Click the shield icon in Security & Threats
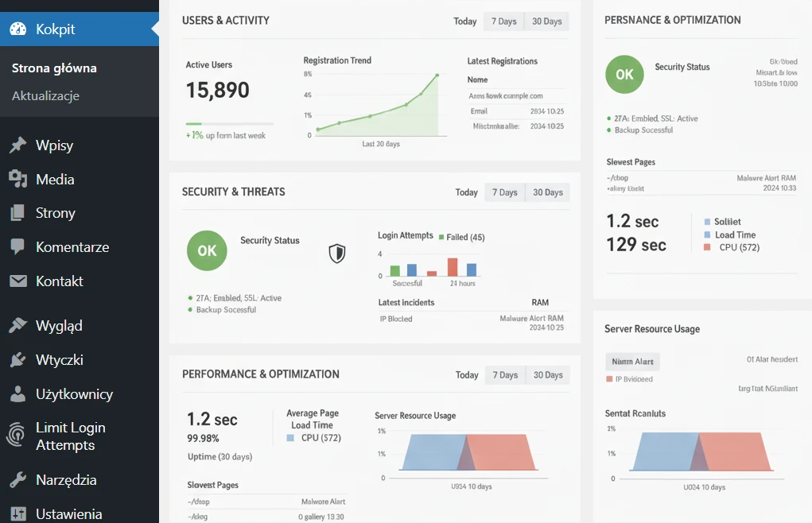 click(337, 254)
